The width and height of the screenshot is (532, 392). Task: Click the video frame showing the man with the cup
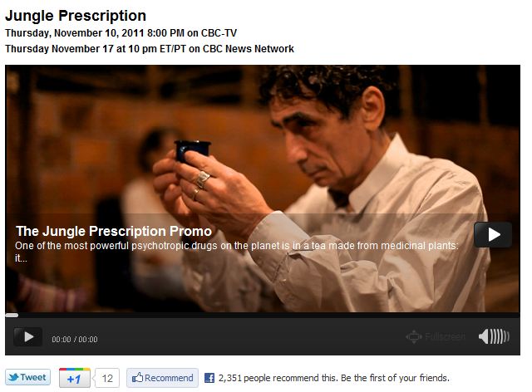[x=263, y=189]
